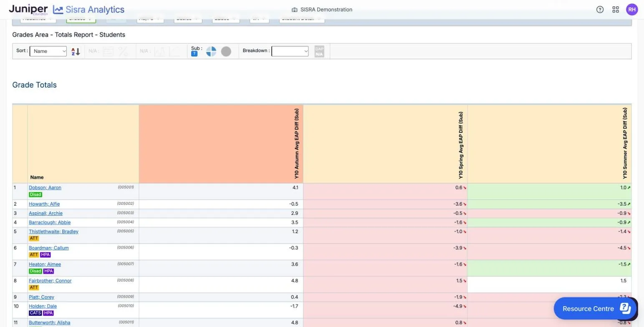Select the Sub pie chart icon

(211, 51)
